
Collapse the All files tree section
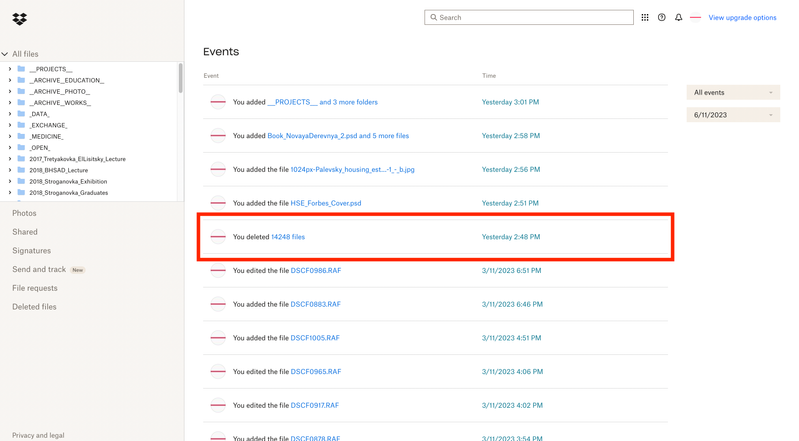pos(5,54)
